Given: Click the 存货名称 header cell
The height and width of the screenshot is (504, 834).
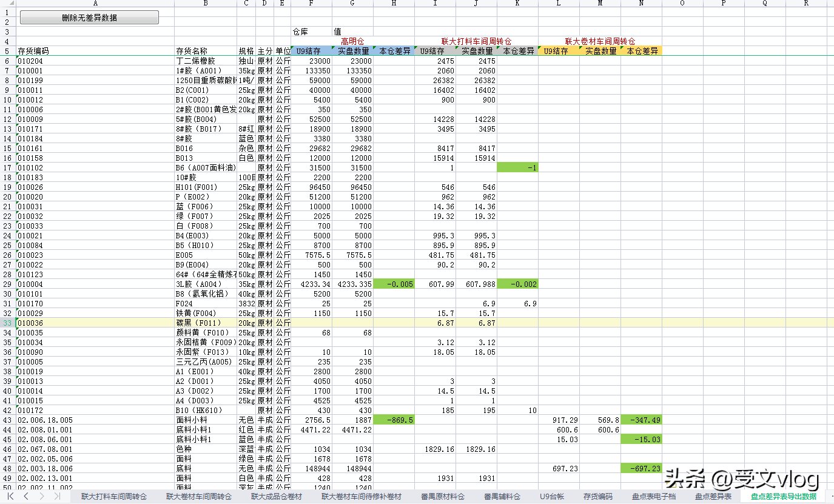Looking at the screenshot, I should click(206, 51).
